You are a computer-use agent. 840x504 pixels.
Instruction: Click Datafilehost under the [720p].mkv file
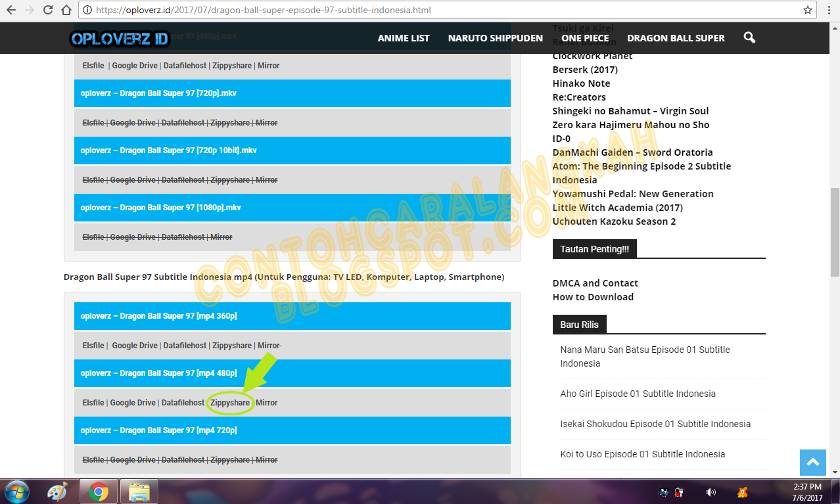tap(183, 123)
